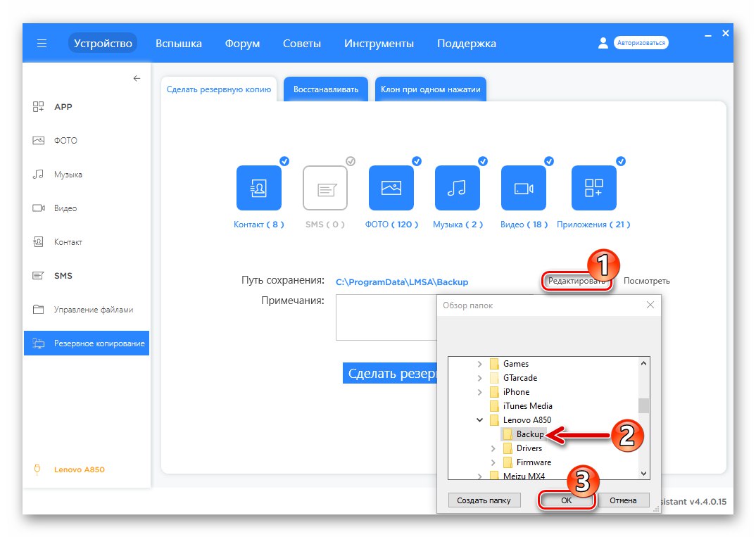The width and height of the screenshot is (756, 537).
Task: Click scroll-down arrow in folder tree
Action: pos(643,474)
